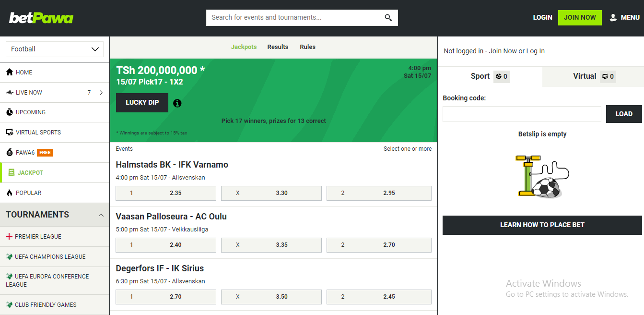This screenshot has width=644, height=315.
Task: Open POPULAR in the sidebar
Action: pos(55,193)
